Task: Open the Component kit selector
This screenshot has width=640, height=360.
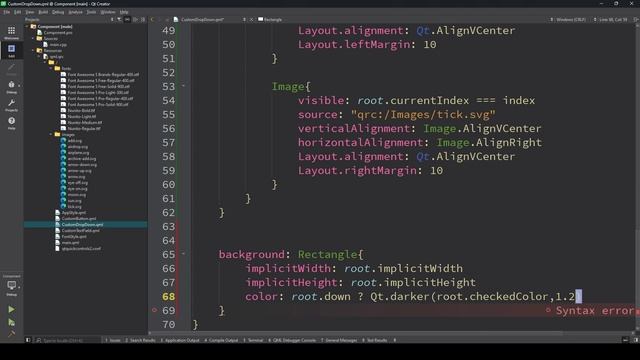Action: click(11, 286)
